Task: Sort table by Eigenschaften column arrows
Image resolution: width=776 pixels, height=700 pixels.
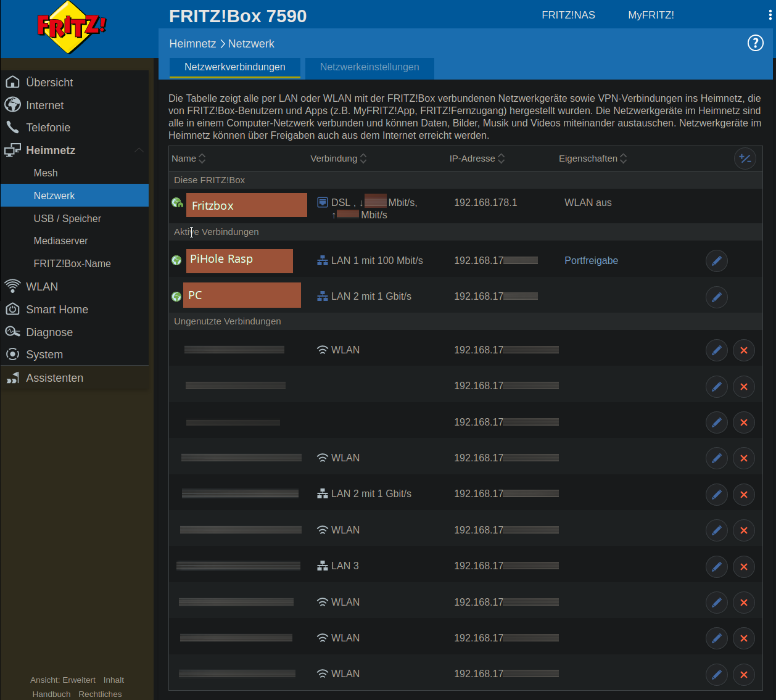Action: (x=623, y=159)
